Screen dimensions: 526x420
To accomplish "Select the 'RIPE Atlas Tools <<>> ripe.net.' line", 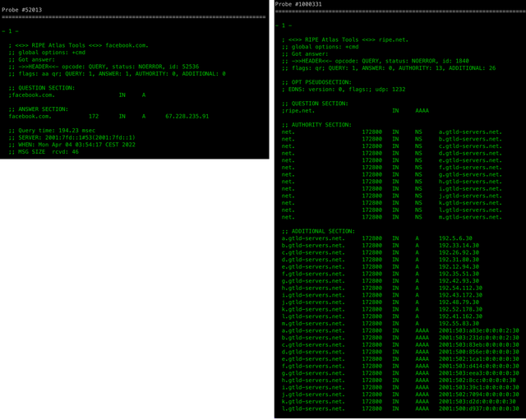I will (345, 39).
